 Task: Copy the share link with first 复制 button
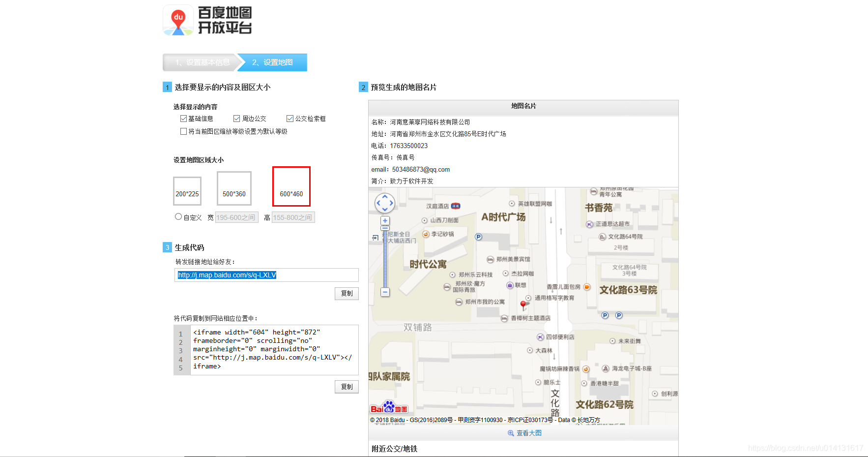[347, 293]
